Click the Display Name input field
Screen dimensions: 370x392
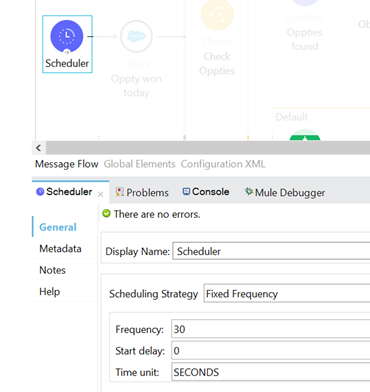tap(271, 251)
